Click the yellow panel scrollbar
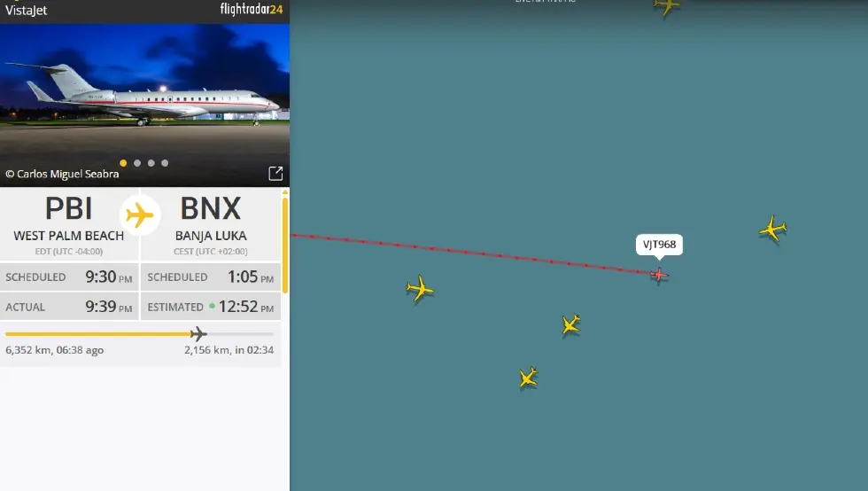 (285, 242)
